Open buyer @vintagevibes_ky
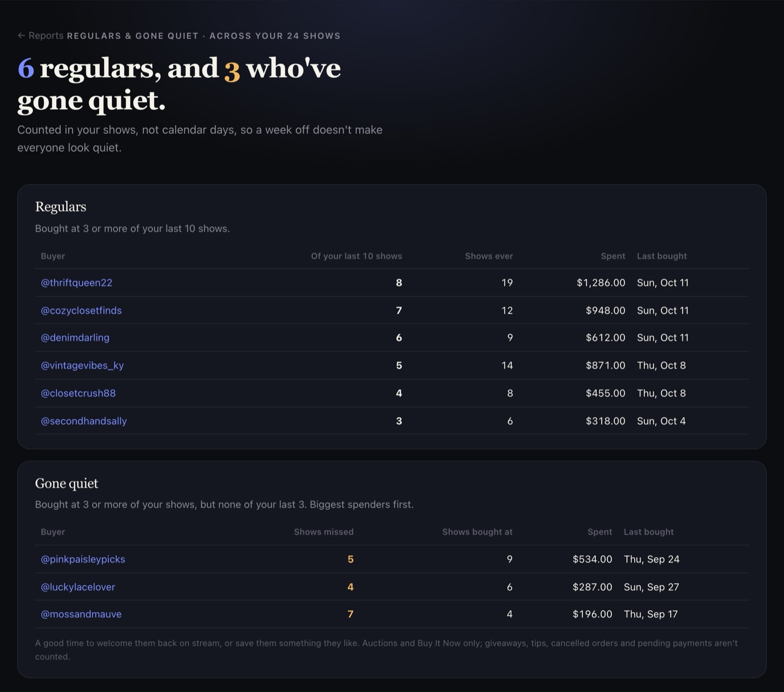 82,365
